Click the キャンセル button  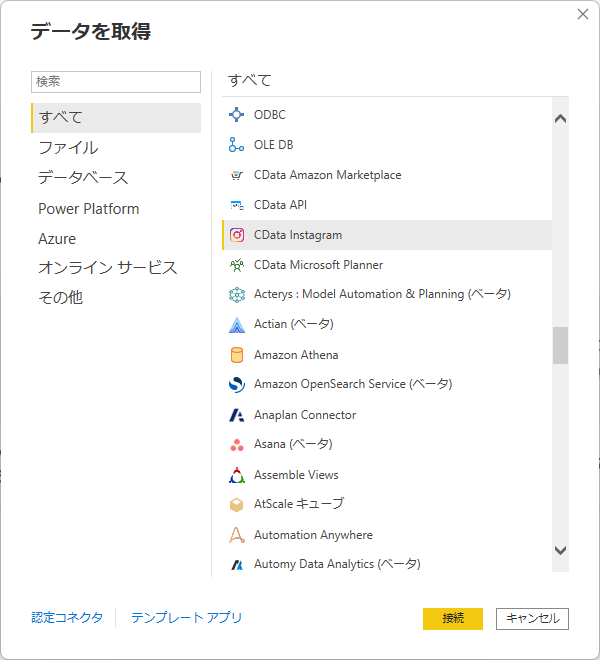click(x=532, y=618)
